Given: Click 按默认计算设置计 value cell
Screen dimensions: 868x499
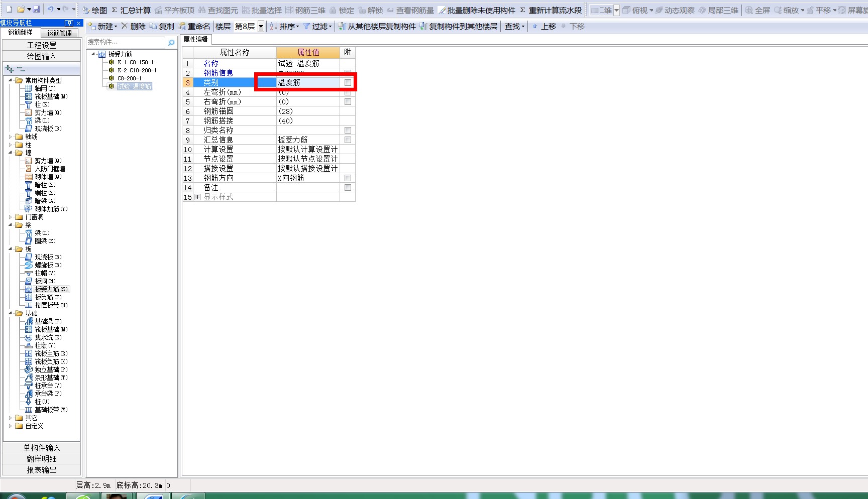Looking at the screenshot, I should [308, 149].
